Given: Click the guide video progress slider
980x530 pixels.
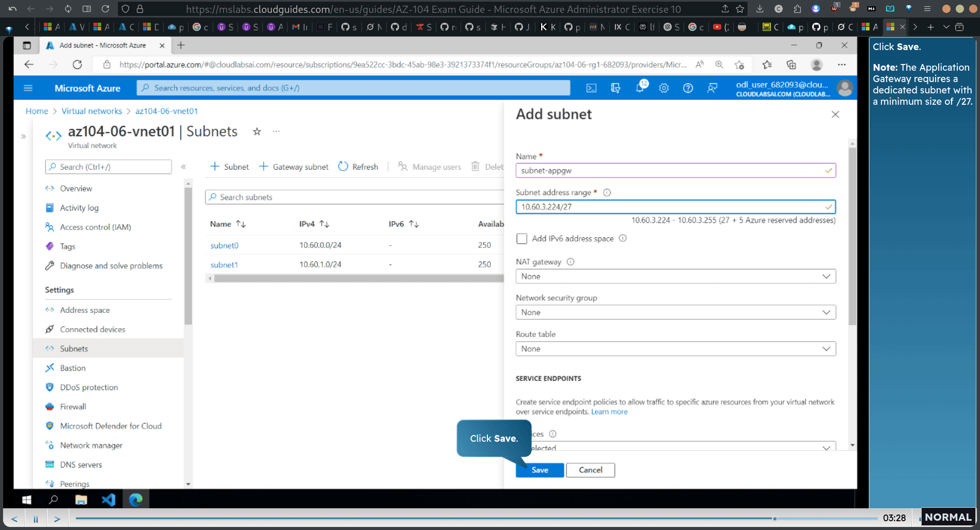Looking at the screenshot, I should tap(476, 518).
